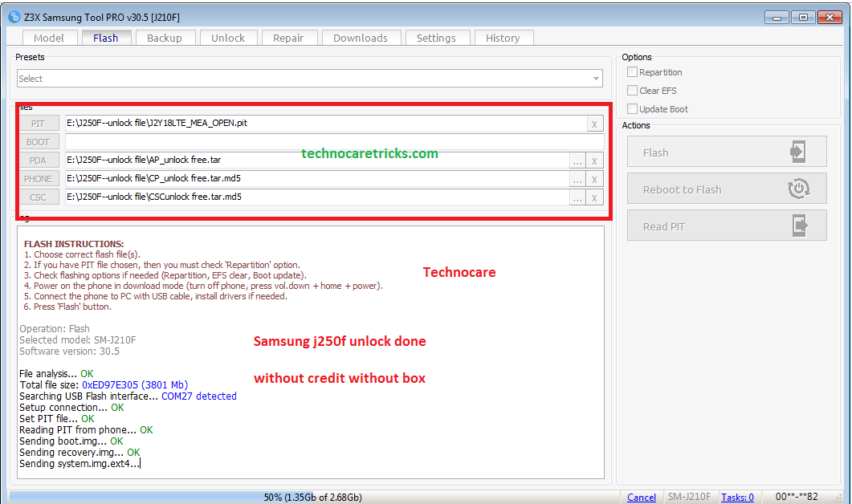This screenshot has height=504, width=852.
Task: Enable the Repartition checkbox
Action: point(633,72)
